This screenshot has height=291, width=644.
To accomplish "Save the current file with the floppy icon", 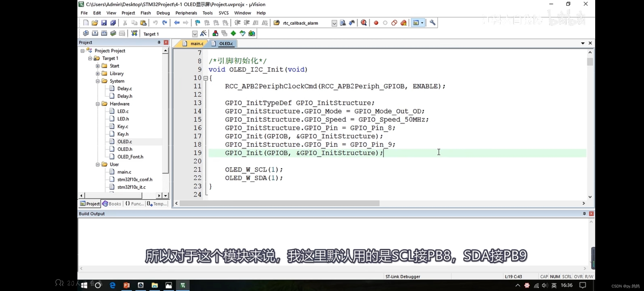I will click(x=104, y=23).
